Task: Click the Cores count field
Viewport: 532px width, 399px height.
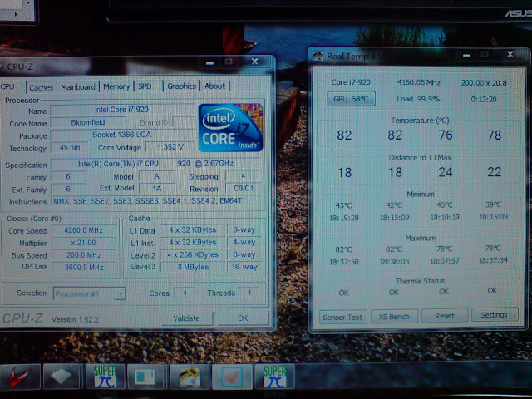Action: [185, 293]
